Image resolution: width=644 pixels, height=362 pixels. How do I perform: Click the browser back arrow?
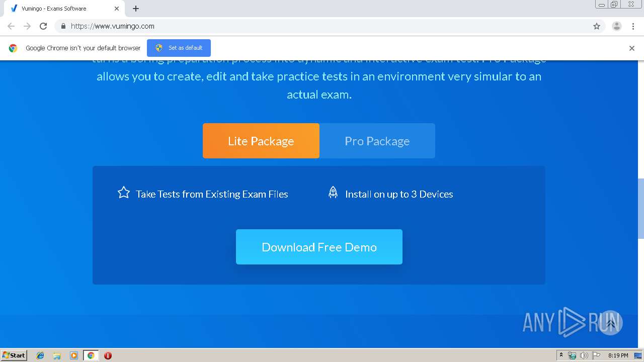point(11,26)
